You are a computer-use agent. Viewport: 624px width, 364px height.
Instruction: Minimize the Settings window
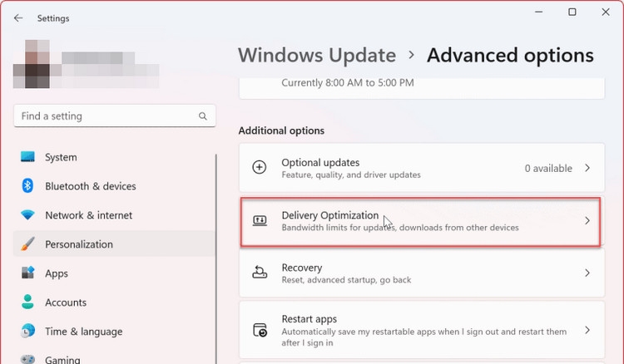(x=538, y=12)
